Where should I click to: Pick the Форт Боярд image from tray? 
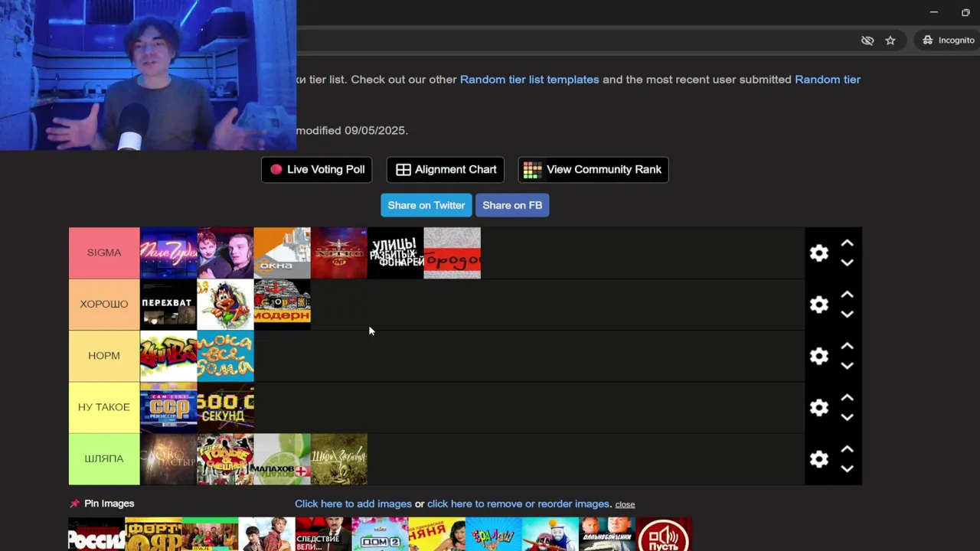153,534
